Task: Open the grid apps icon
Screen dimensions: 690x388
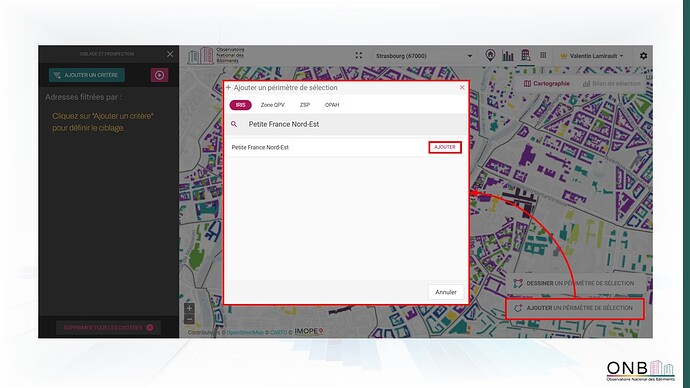Action: 543,55
